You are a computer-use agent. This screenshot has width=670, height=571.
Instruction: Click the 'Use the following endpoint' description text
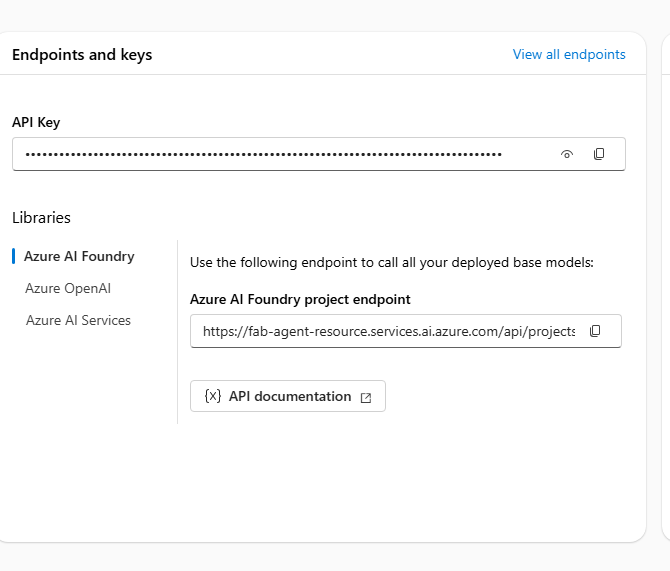(x=391, y=262)
